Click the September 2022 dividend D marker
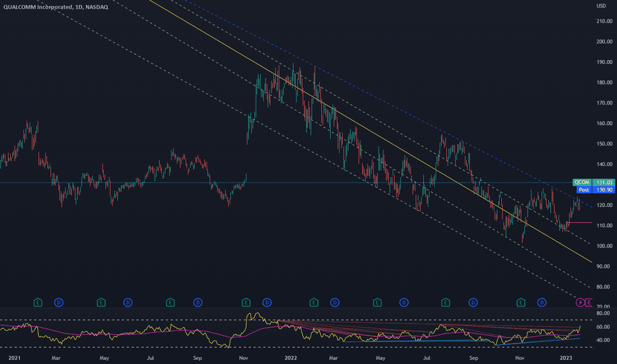Screen dimensions: 617x364 click(x=473, y=302)
